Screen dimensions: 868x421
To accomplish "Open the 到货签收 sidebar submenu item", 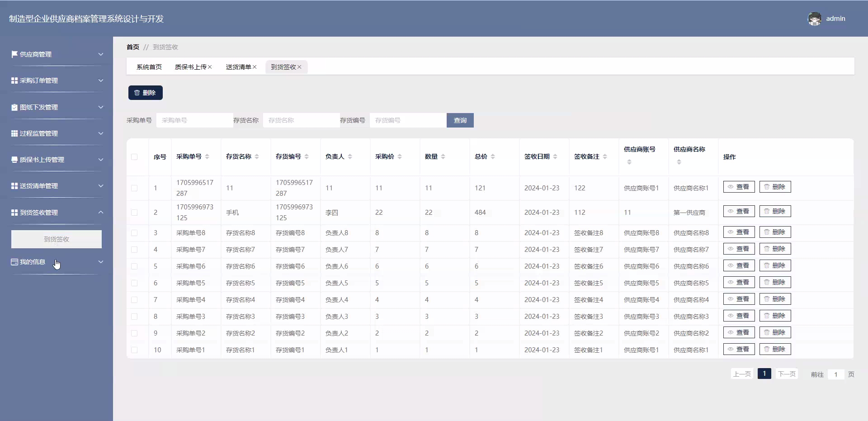I will pyautogui.click(x=57, y=239).
